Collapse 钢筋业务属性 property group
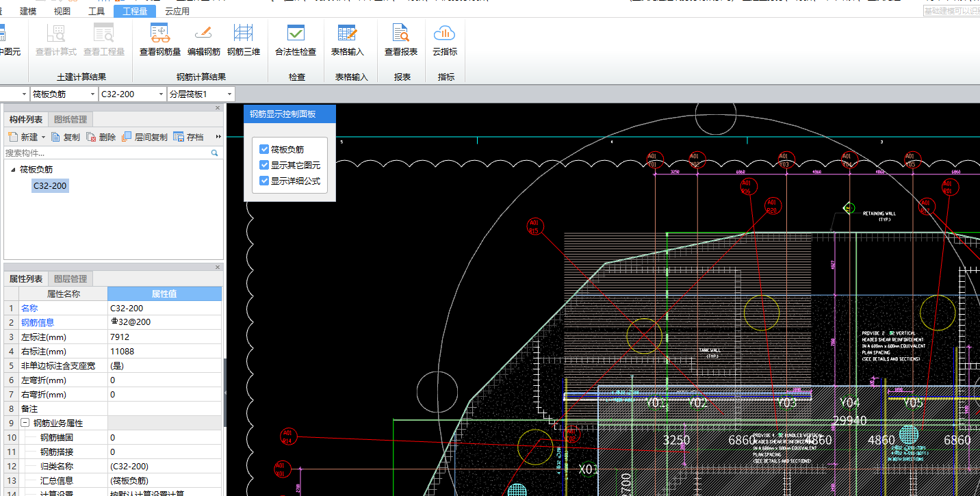 [x=25, y=423]
